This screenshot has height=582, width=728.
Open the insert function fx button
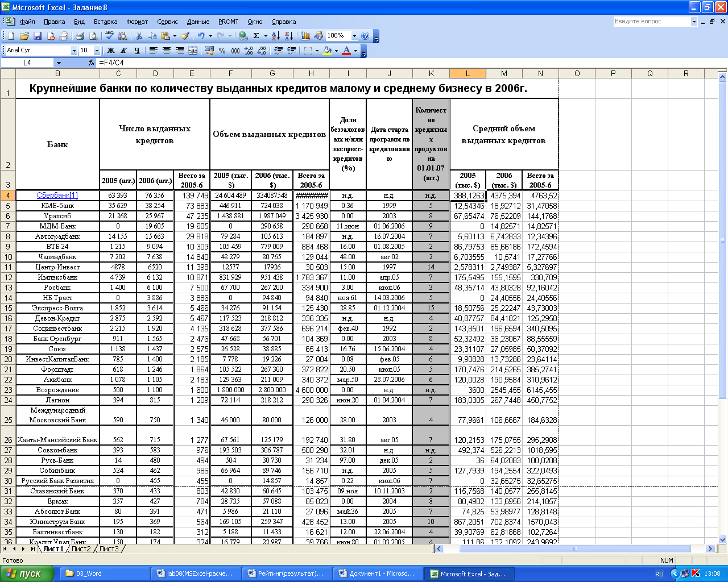(x=92, y=63)
